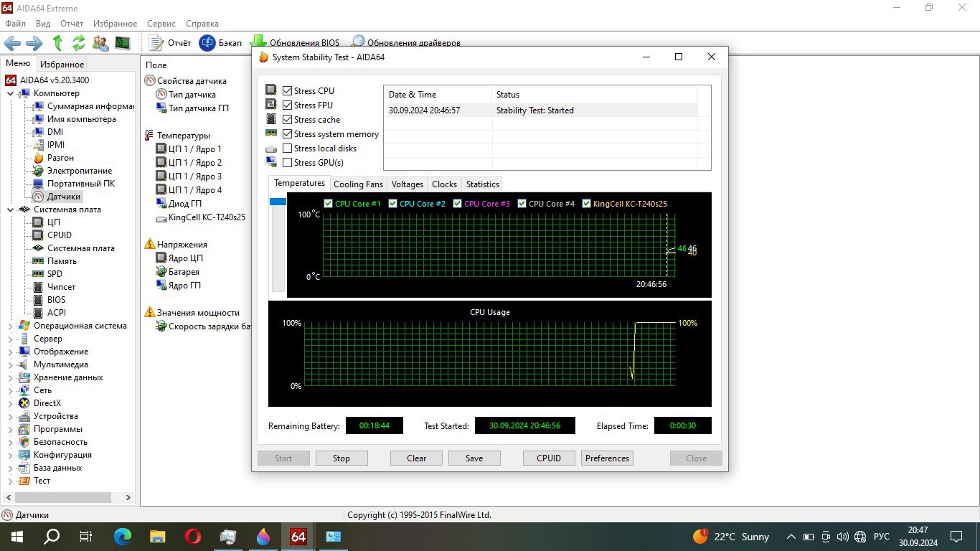Expand the Мультимедиа tree node
This screenshot has width=980, height=551.
(10, 364)
